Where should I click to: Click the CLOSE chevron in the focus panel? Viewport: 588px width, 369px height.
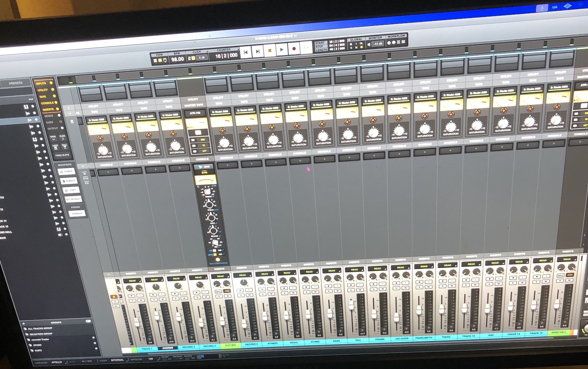coord(62,137)
